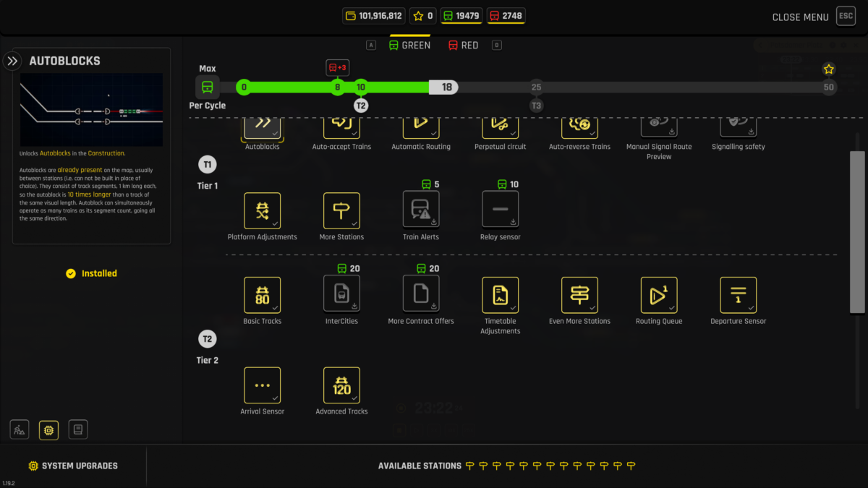
Task: Open the InterCities upgrade
Action: [x=341, y=295]
